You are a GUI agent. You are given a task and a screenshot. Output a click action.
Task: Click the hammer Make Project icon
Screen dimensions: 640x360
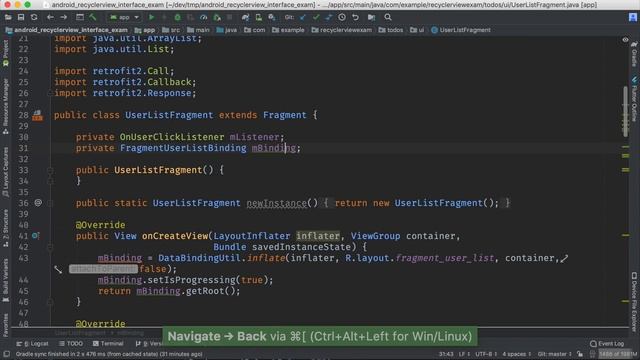point(93,17)
